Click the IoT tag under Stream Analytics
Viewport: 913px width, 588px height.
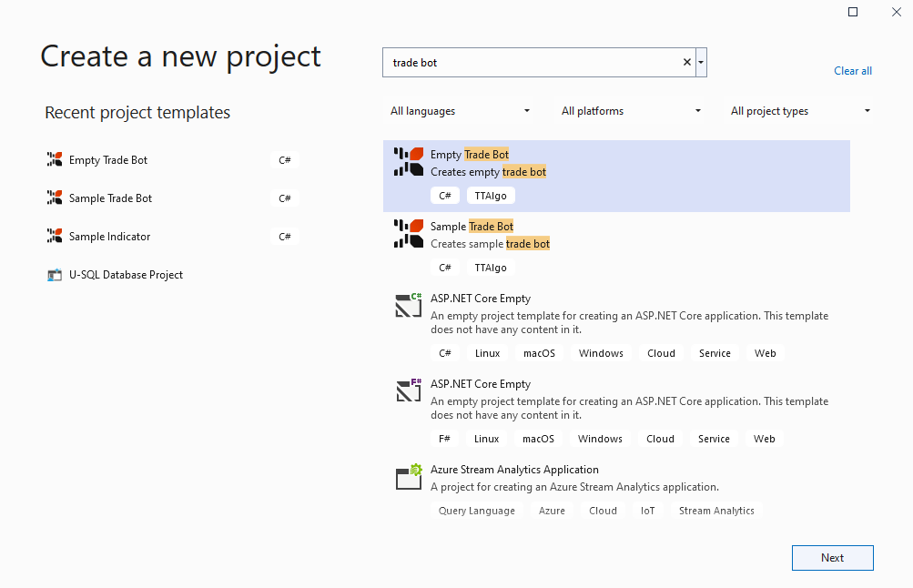pos(647,511)
